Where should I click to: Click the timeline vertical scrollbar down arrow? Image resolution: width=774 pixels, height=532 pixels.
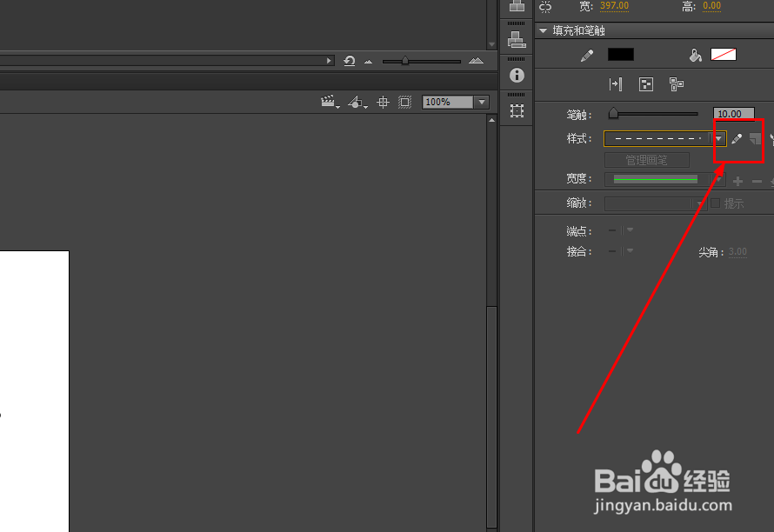click(x=491, y=44)
